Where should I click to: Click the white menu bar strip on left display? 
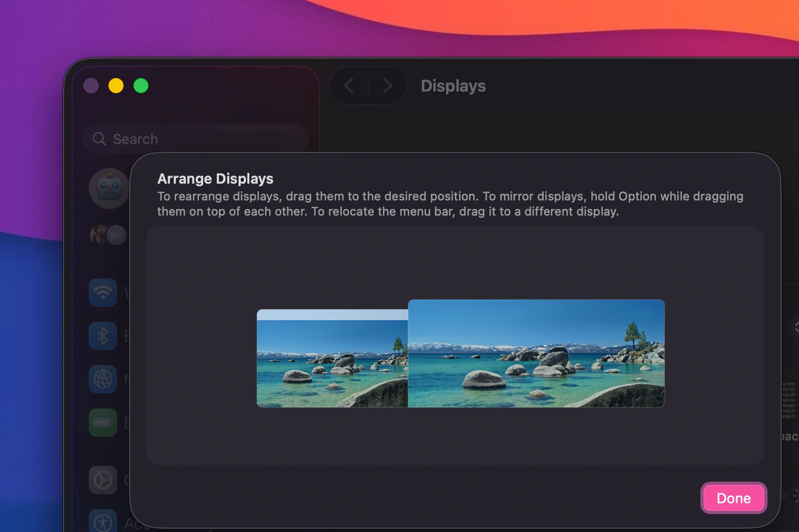pos(332,315)
